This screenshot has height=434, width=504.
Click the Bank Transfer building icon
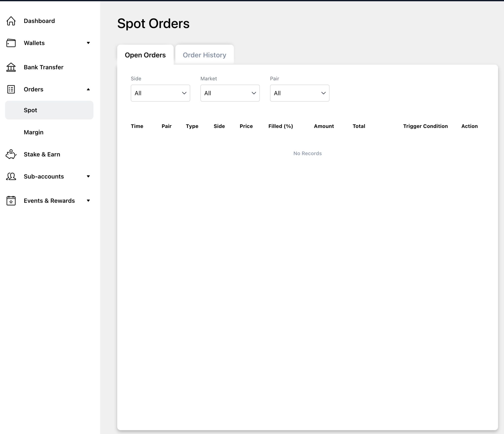coord(11,67)
